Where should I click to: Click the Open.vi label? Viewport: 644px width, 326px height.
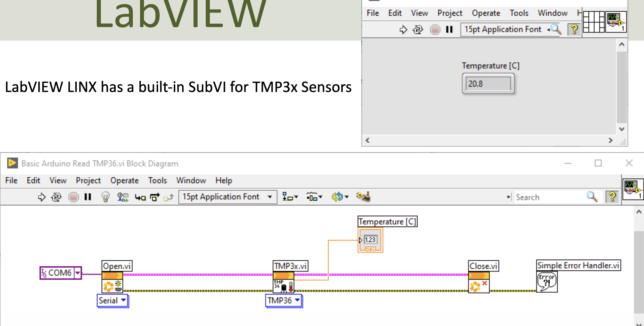click(x=117, y=266)
